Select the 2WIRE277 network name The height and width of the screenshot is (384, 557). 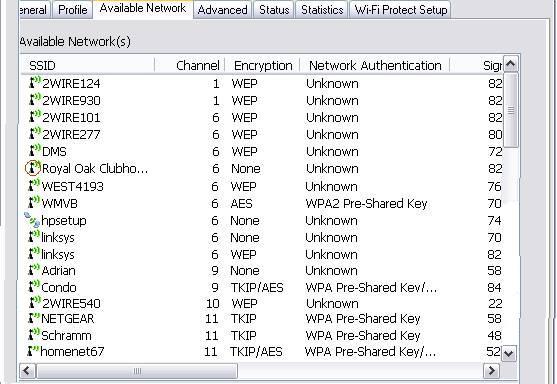tap(71, 135)
